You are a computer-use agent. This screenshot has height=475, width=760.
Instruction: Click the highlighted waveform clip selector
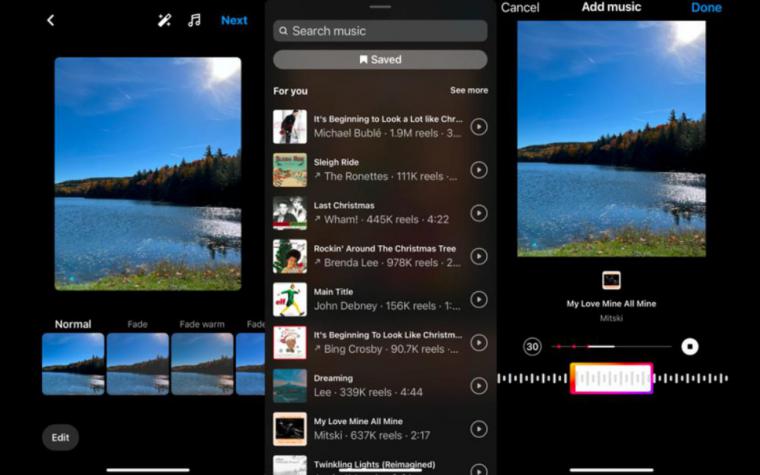pos(612,378)
